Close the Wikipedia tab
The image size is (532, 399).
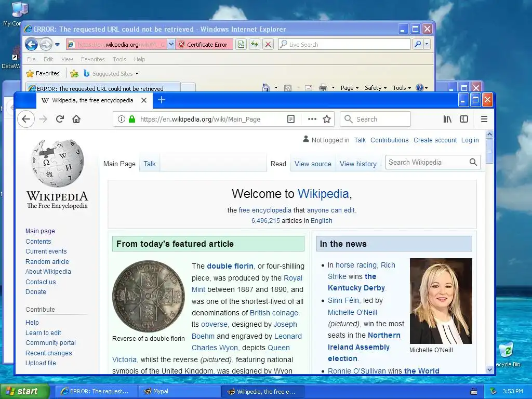tap(144, 100)
